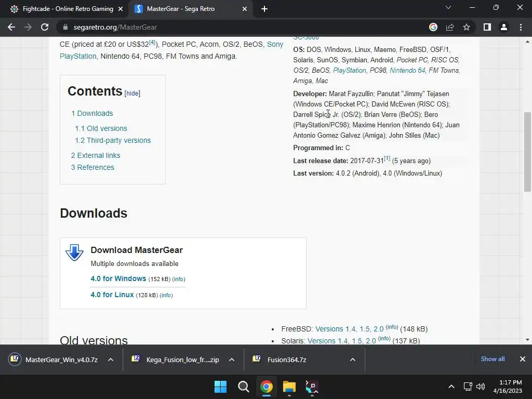Open the Google icon in address bar

click(x=433, y=27)
